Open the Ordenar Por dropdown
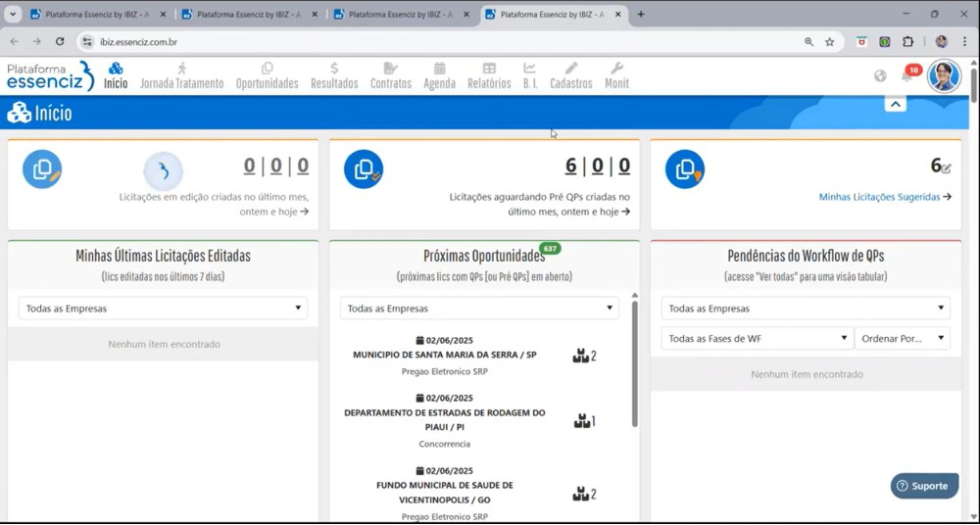Image resolution: width=980 pixels, height=525 pixels. pyautogui.click(x=903, y=338)
